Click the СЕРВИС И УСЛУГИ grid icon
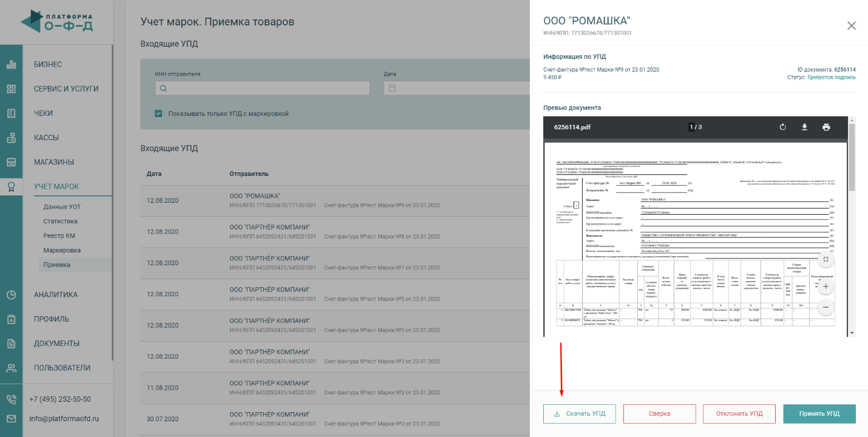Image resolution: width=868 pixels, height=437 pixels. tap(11, 89)
